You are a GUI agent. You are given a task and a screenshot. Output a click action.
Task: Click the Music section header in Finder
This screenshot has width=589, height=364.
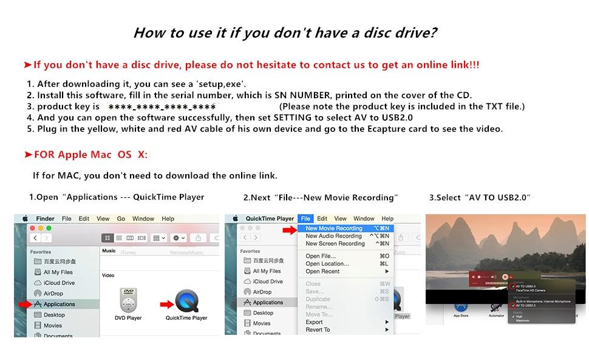pos(109,251)
